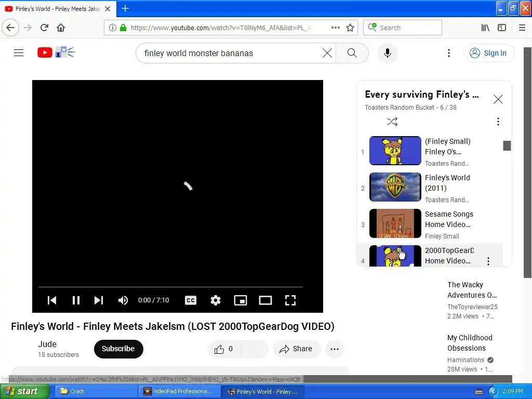
Task: Click the keyboard icon in system tray
Action: click(478, 392)
